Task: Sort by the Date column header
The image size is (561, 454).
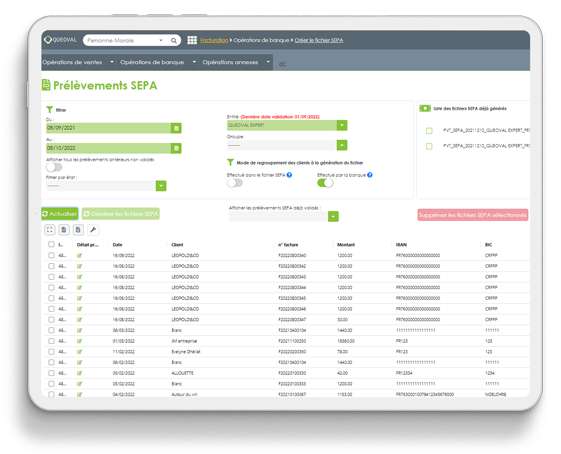Action: (117, 245)
